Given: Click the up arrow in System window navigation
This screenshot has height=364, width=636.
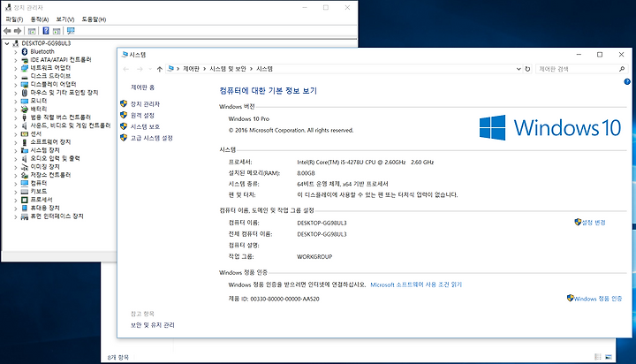Looking at the screenshot, I should point(159,69).
